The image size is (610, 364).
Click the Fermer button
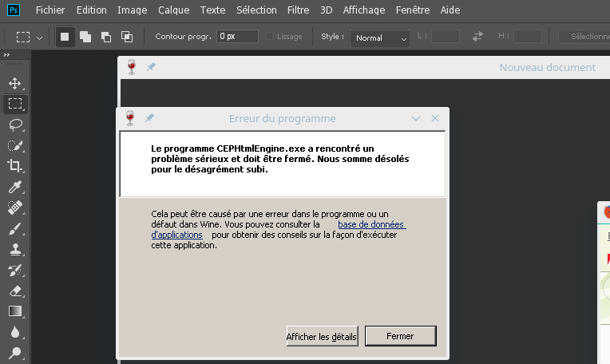point(400,336)
